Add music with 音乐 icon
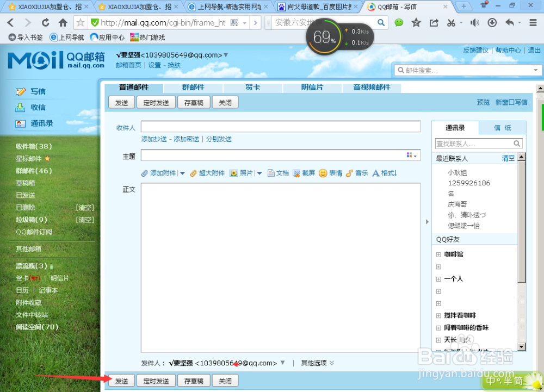544x392 pixels. (x=349, y=173)
